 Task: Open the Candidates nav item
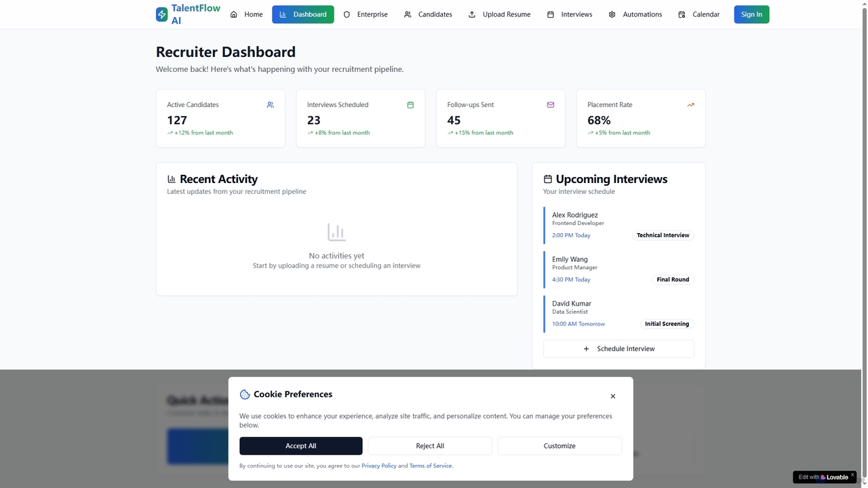tap(428, 14)
